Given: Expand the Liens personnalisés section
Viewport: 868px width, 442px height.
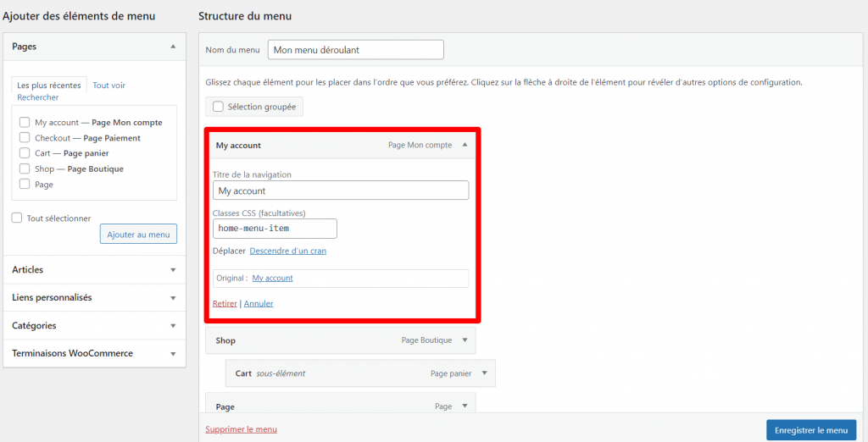Looking at the screenshot, I should pyautogui.click(x=173, y=298).
